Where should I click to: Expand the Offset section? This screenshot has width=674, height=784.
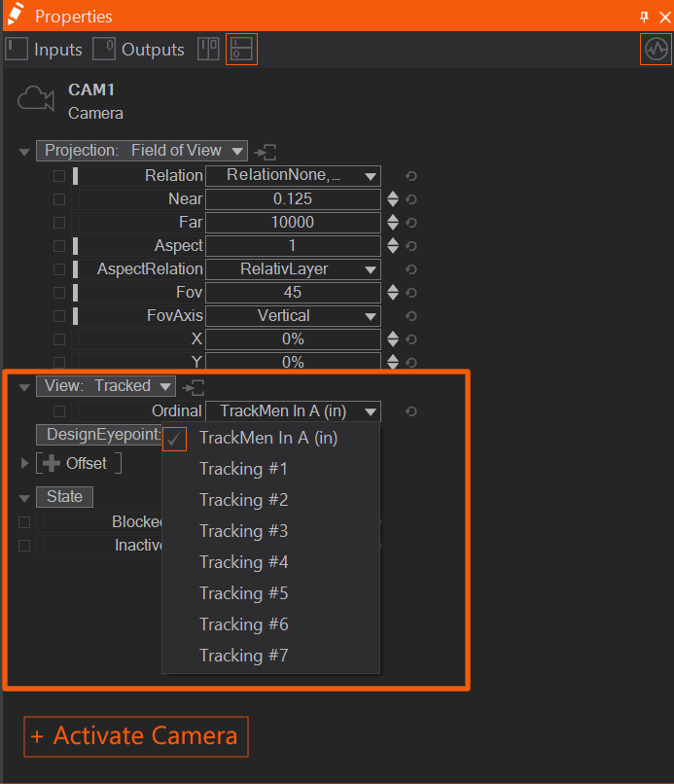(x=25, y=464)
